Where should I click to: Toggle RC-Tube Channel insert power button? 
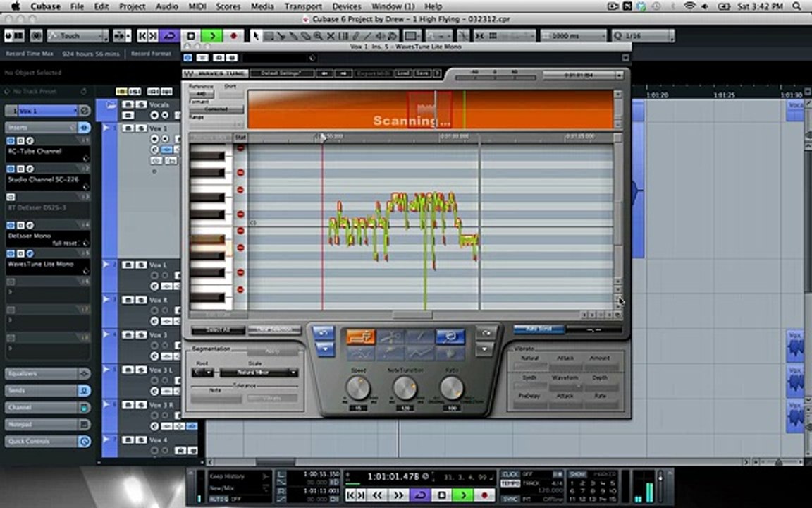11,140
